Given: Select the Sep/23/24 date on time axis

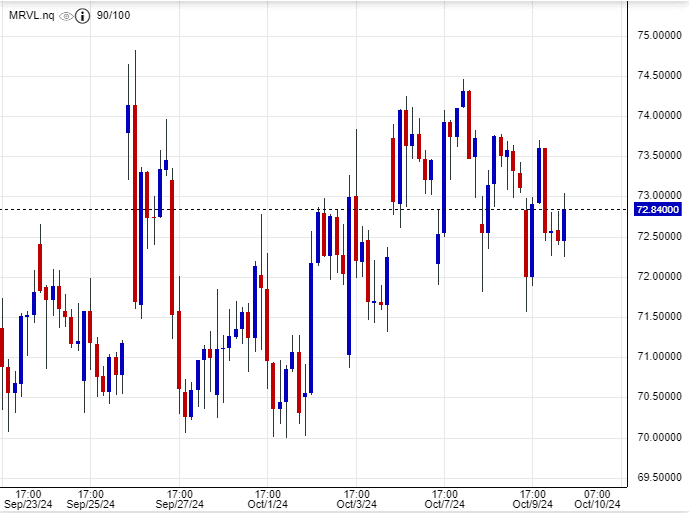Looking at the screenshot, I should [29, 504].
